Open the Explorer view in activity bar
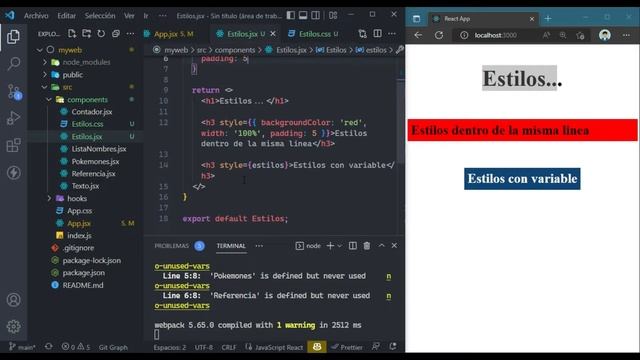 [x=13, y=37]
